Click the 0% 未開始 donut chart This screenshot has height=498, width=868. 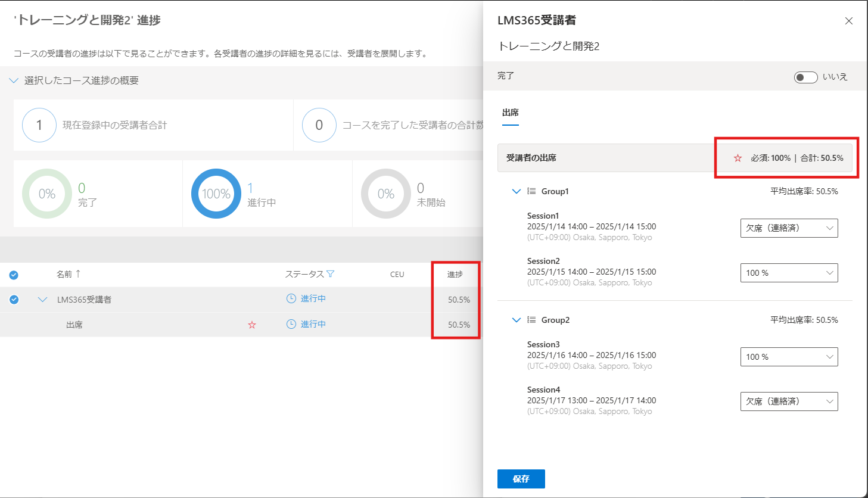(386, 194)
